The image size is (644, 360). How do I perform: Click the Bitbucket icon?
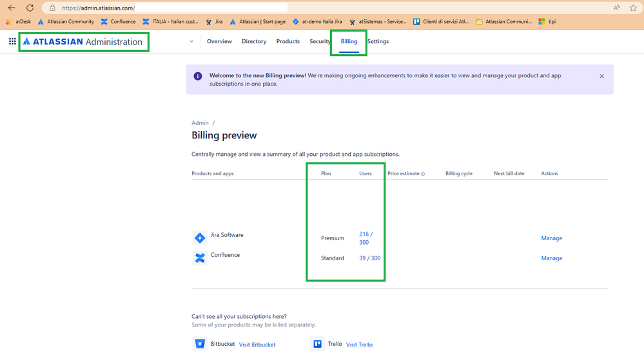click(200, 344)
